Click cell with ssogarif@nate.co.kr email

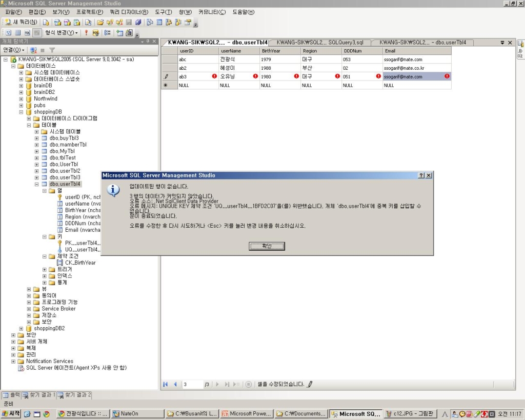point(417,68)
